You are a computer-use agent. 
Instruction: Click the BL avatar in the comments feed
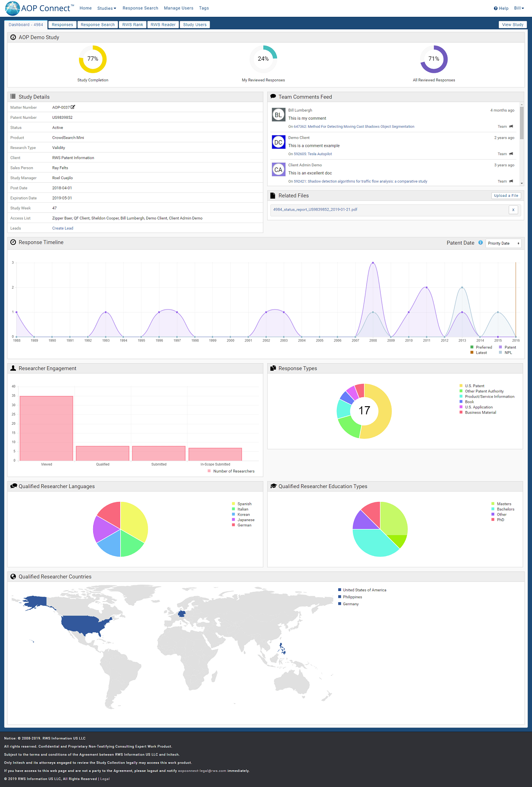click(x=278, y=115)
